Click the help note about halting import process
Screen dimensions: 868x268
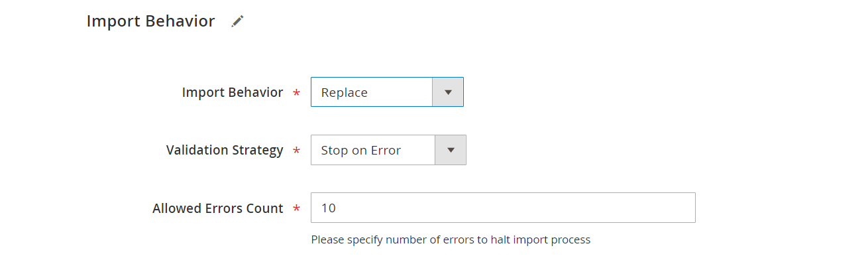pos(451,239)
